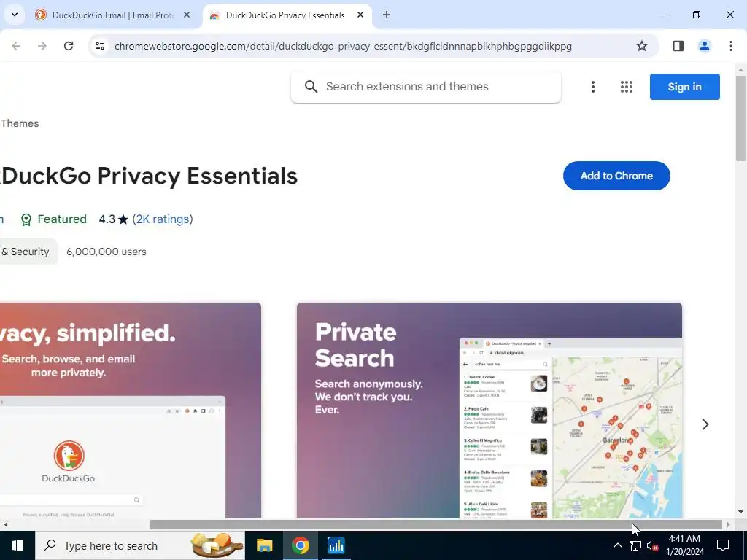
Task: Open the Private Search screenshot
Action: tap(489, 411)
